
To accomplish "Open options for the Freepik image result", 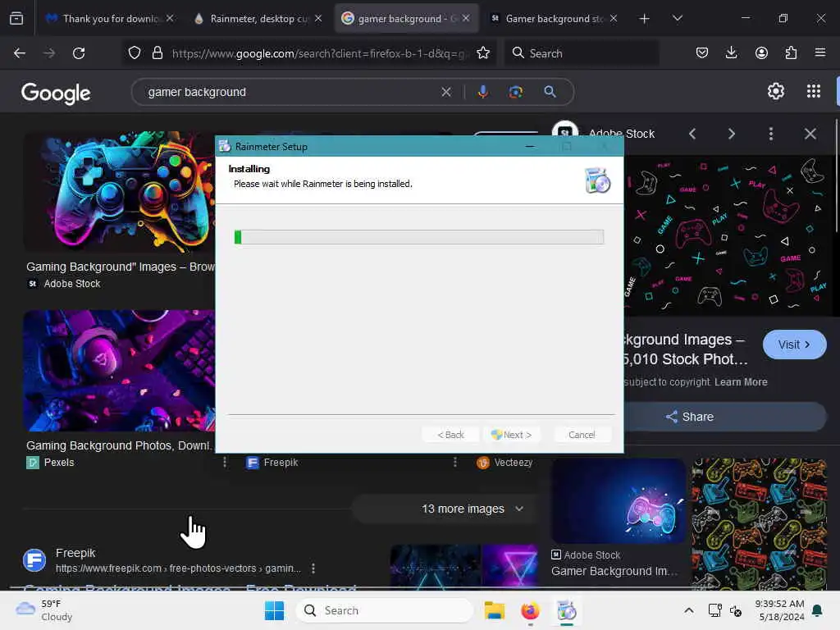I will click(454, 462).
